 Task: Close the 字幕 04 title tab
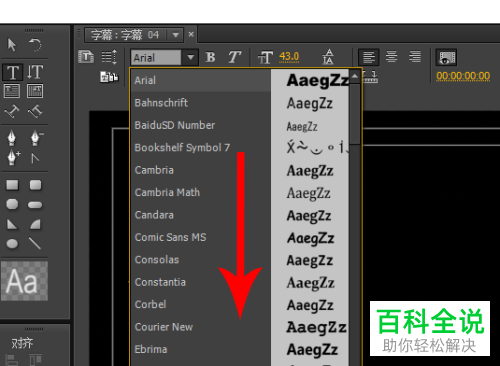(191, 34)
